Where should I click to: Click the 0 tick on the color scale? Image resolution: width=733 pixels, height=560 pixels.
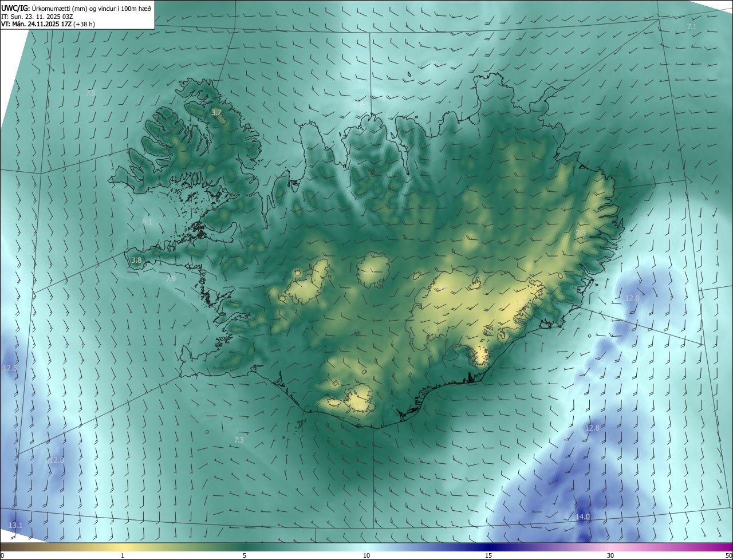(x=2, y=555)
